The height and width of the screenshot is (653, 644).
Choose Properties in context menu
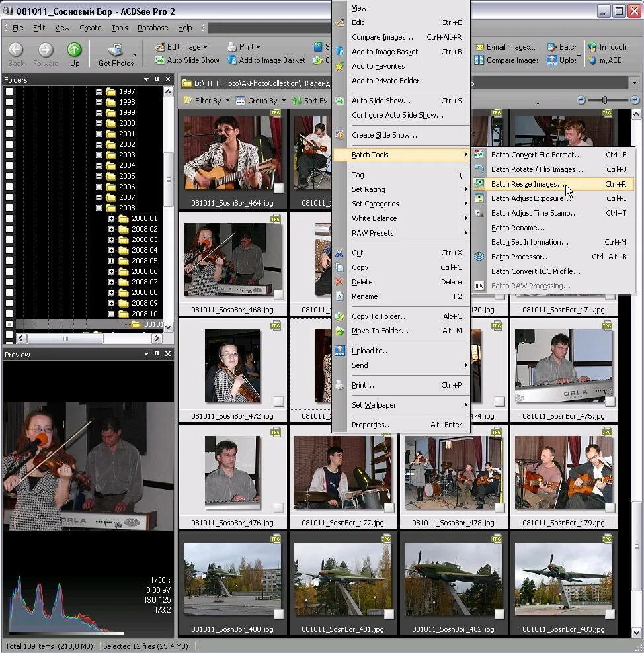(x=402, y=425)
